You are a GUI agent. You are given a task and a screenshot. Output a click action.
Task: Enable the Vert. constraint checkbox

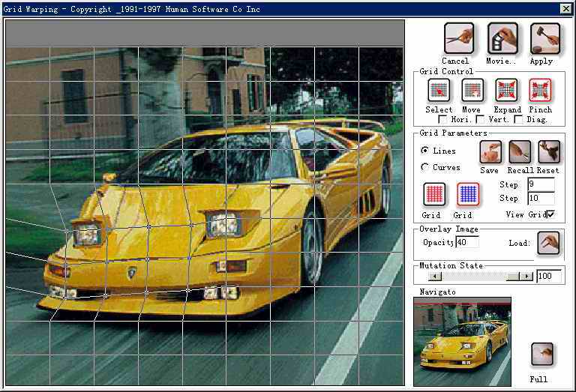(480, 120)
